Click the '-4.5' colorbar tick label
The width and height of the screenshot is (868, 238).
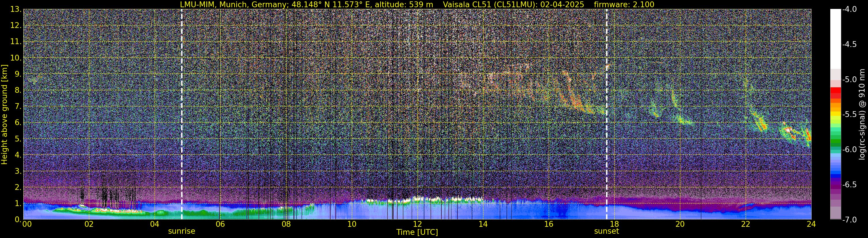(x=850, y=44)
